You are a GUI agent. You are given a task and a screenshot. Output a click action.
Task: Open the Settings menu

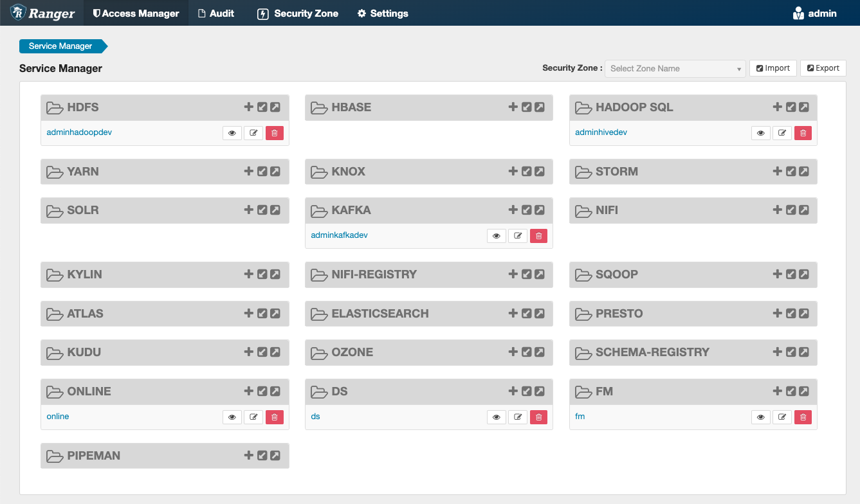(x=383, y=13)
